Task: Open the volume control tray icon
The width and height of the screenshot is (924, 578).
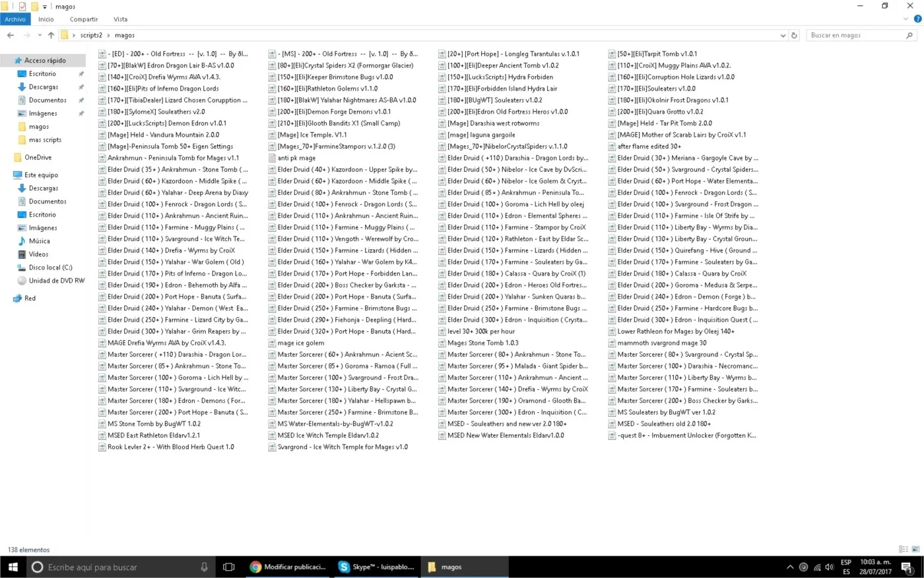Action: (829, 567)
